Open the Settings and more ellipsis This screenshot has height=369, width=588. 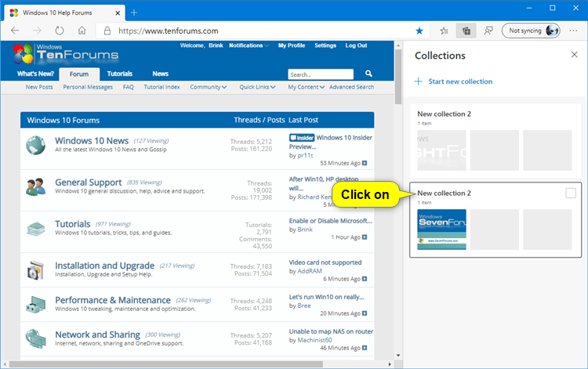click(x=573, y=31)
